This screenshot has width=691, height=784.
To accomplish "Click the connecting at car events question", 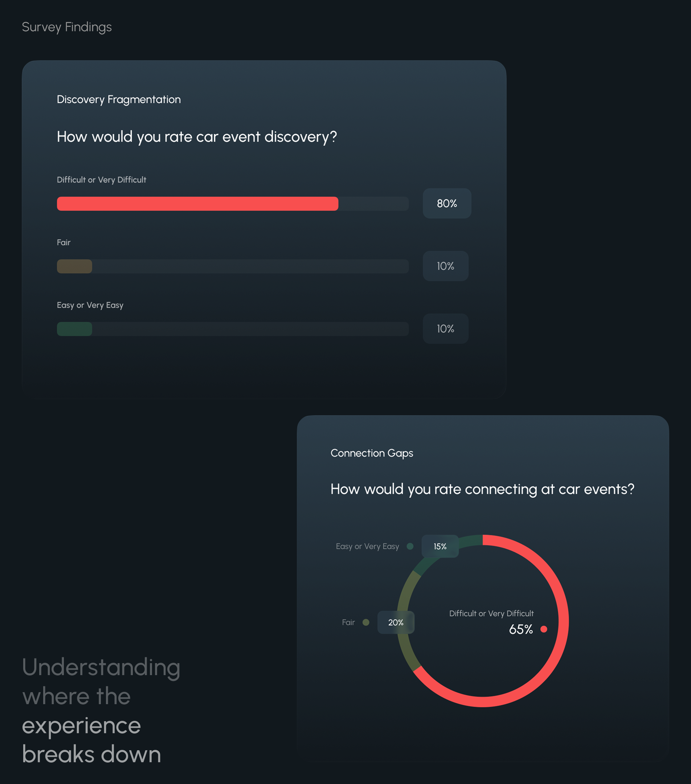I will 482,489.
